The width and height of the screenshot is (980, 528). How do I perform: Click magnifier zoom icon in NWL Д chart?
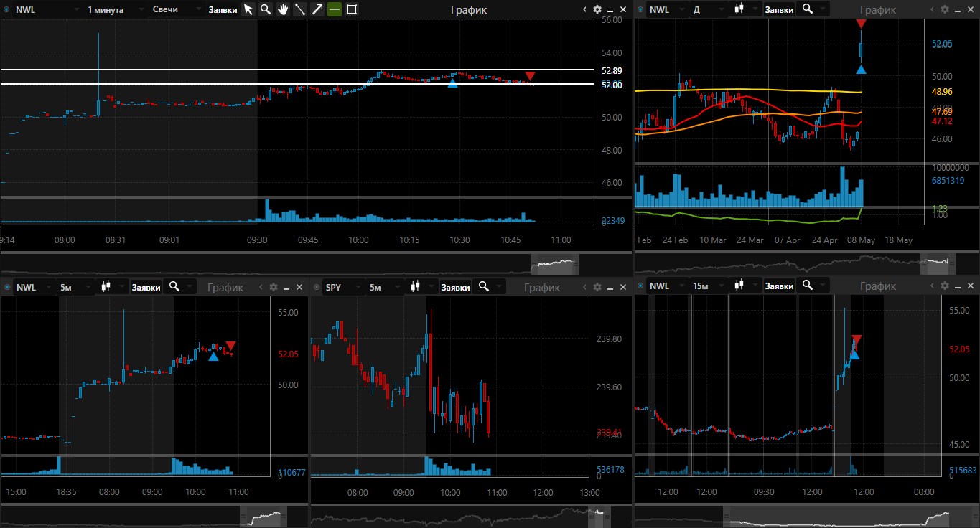(x=808, y=9)
